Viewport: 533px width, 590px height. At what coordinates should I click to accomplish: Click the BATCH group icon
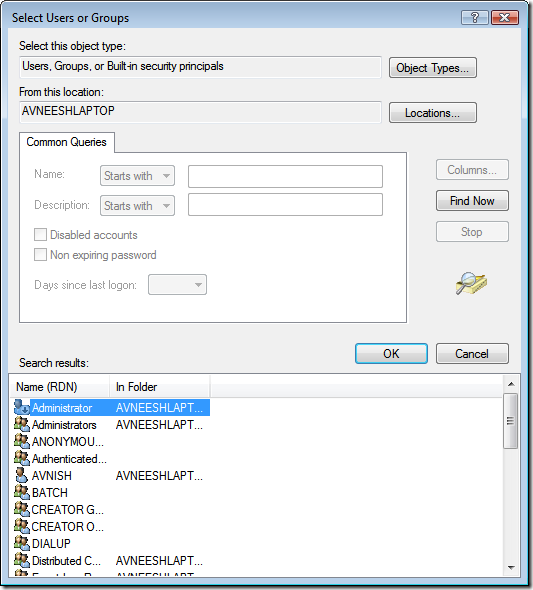point(22,492)
